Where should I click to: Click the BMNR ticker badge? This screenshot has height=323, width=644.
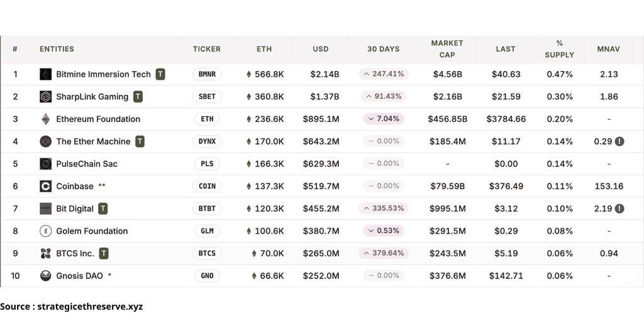point(207,74)
